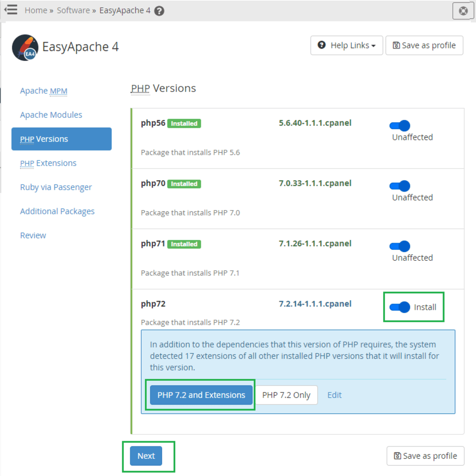
Task: Click the php56 Installed badge
Action: click(x=184, y=124)
